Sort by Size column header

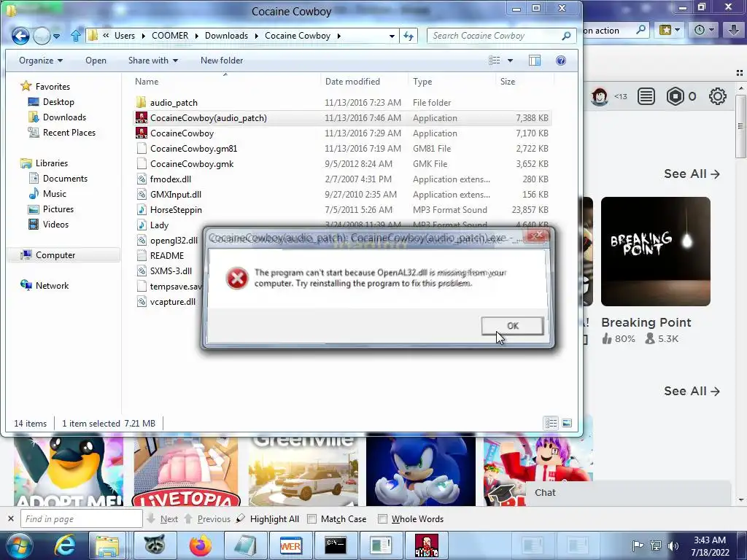pos(524,82)
